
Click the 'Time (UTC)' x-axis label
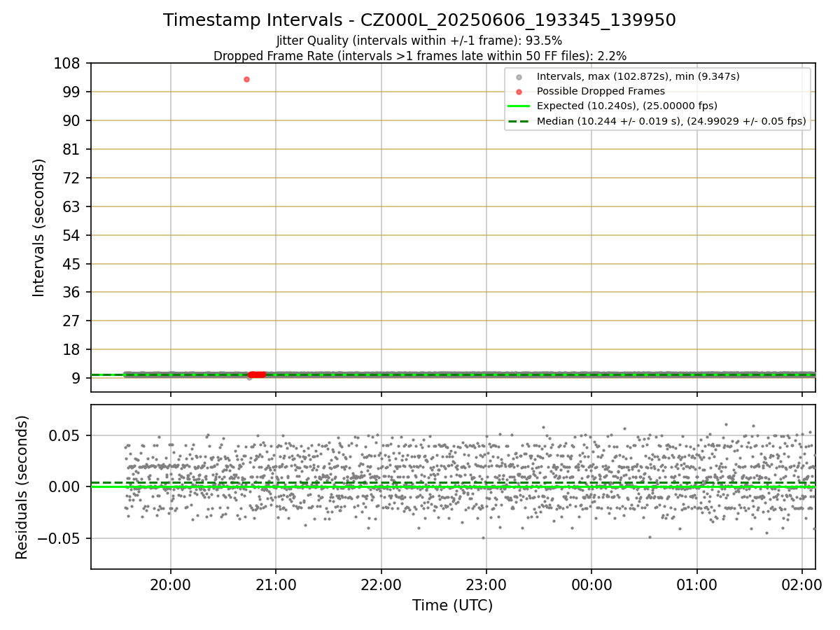point(452,605)
